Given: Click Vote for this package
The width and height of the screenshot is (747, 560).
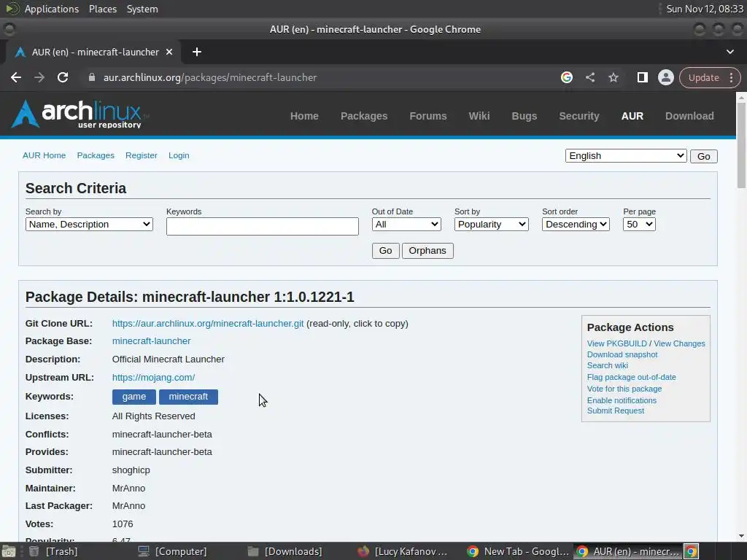Looking at the screenshot, I should pyautogui.click(x=624, y=389).
